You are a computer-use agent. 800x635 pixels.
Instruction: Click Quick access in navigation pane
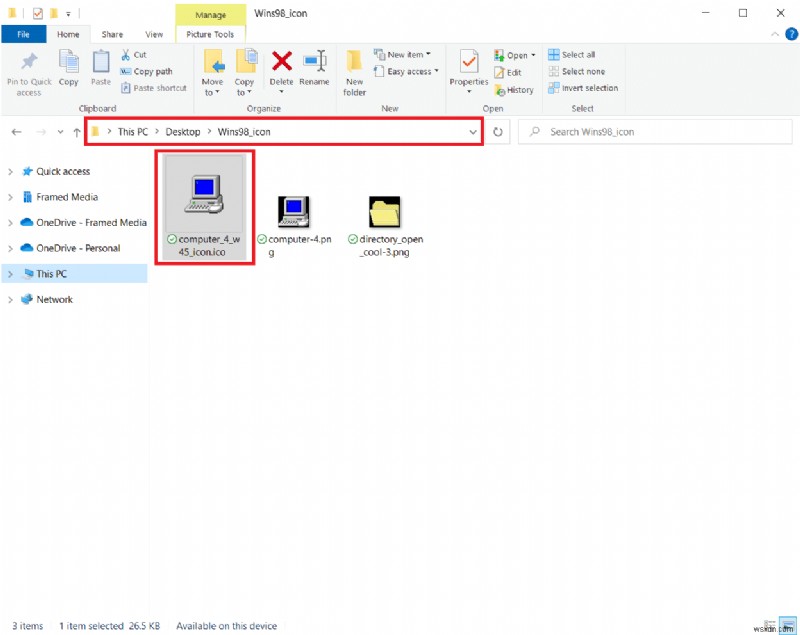point(63,172)
